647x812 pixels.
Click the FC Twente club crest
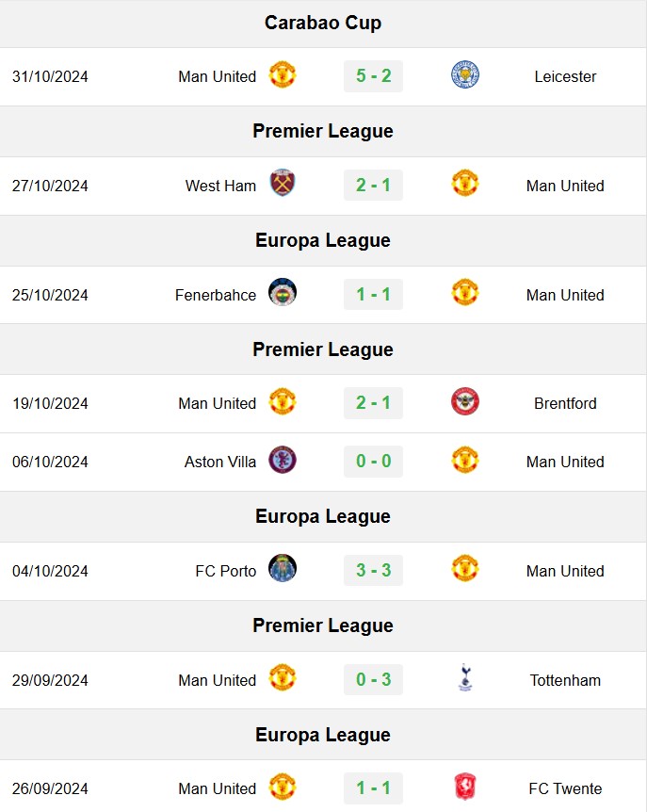(465, 787)
